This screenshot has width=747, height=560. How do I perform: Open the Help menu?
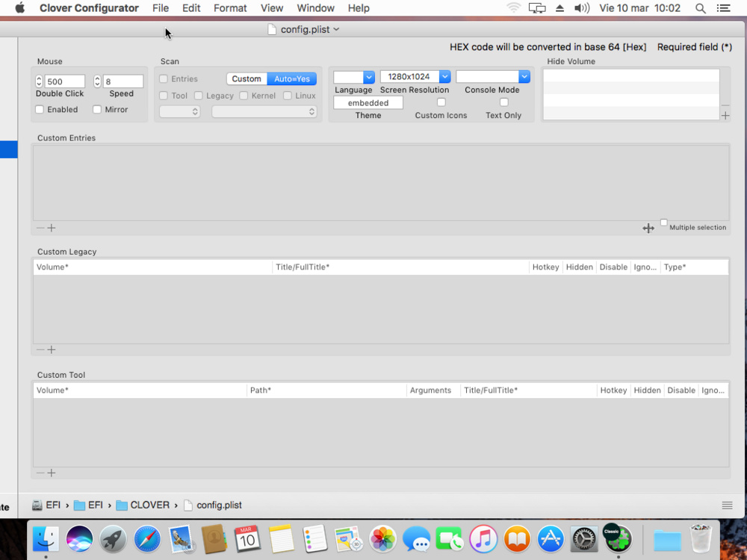[359, 8]
